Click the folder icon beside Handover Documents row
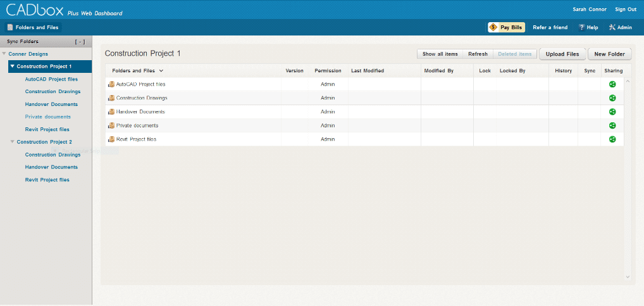The height and width of the screenshot is (306, 644). pos(111,112)
